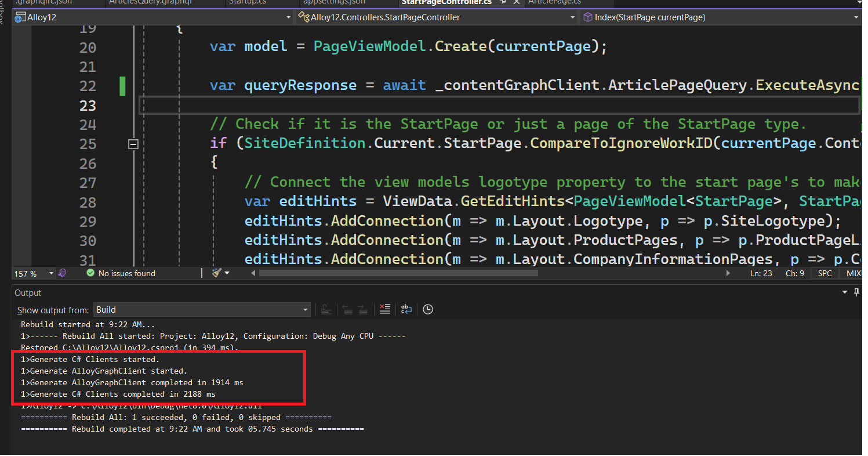
Task: Click the SPC indentation indicator
Action: tap(825, 273)
